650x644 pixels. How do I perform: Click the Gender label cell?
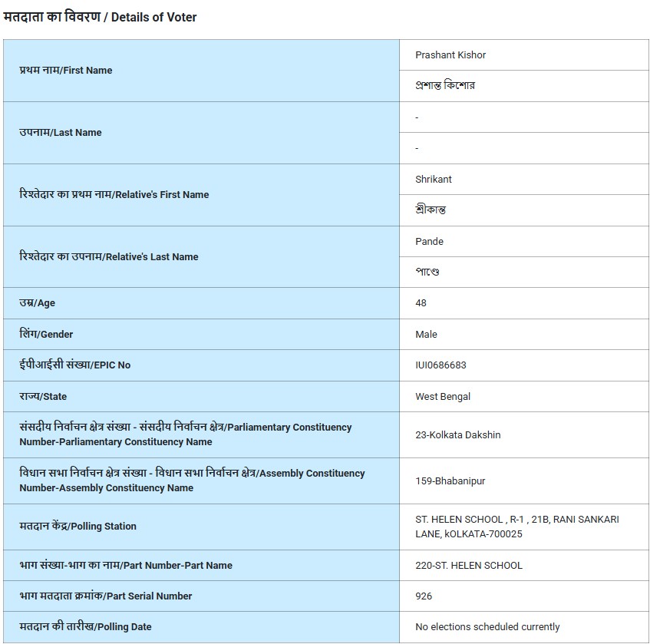[46, 335]
